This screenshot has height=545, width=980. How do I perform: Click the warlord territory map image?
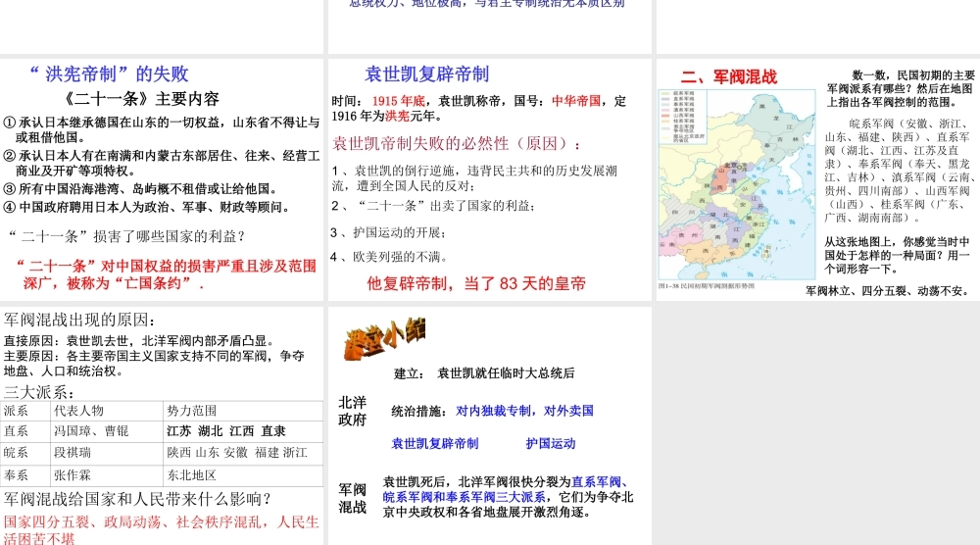(737, 185)
